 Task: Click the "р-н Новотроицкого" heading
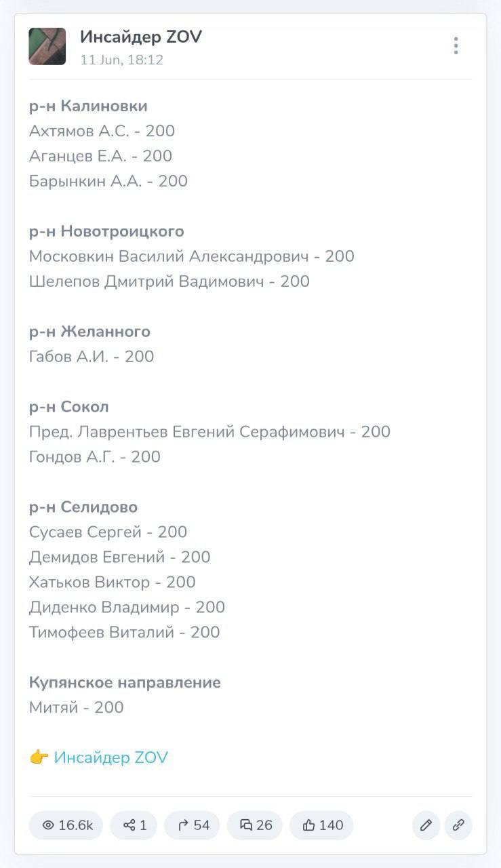pos(106,231)
